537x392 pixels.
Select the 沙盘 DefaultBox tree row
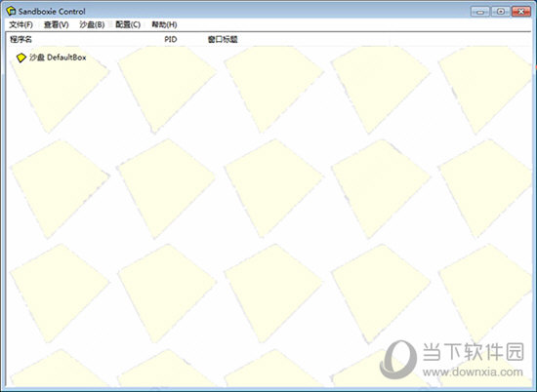point(52,58)
